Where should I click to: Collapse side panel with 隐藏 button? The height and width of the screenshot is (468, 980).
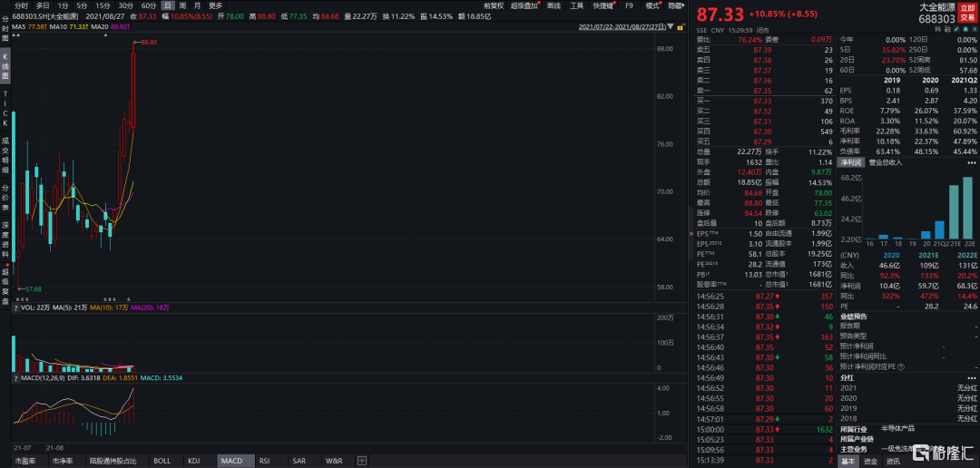[675, 5]
